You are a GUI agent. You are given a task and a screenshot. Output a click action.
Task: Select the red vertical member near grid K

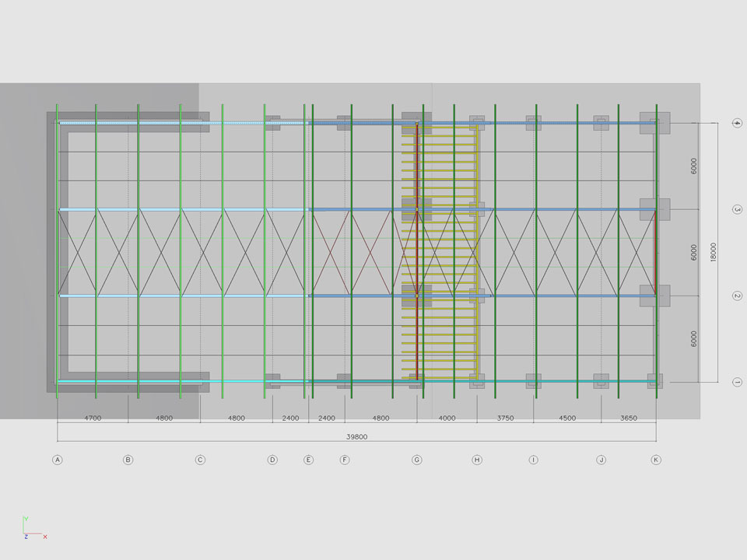click(655, 253)
